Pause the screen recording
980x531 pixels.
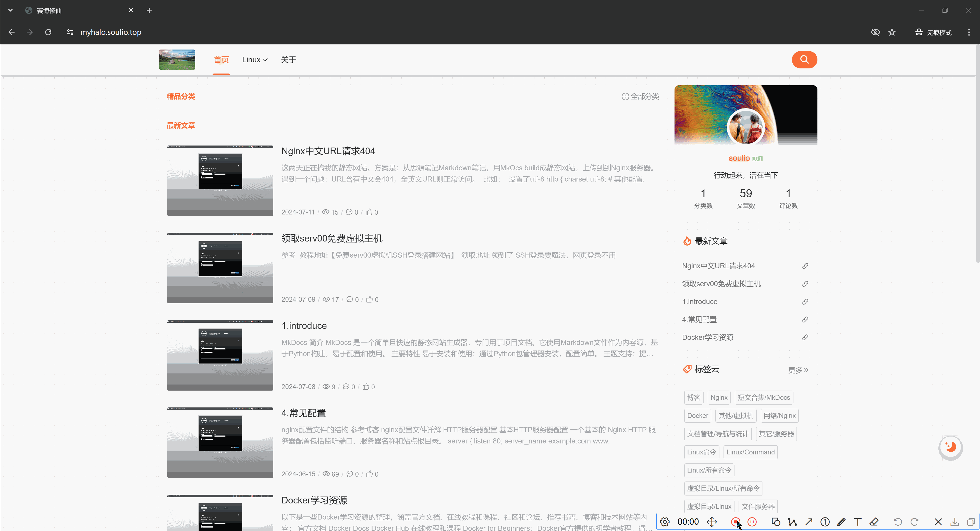(x=752, y=522)
